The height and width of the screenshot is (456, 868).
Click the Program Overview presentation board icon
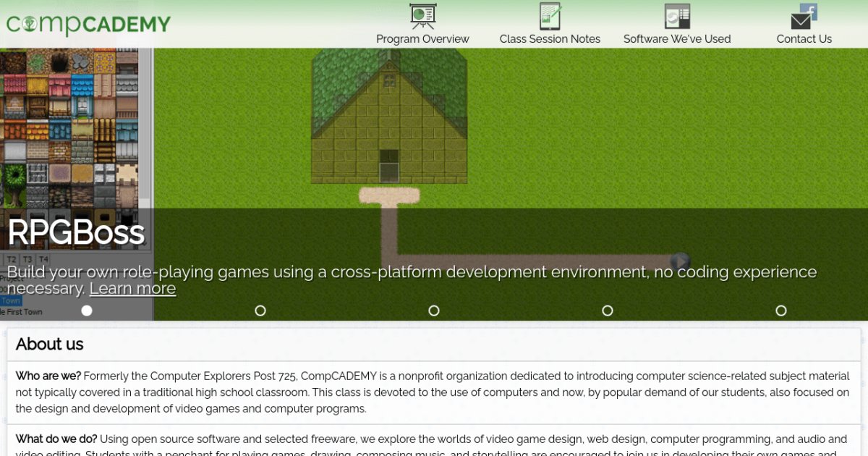click(422, 16)
